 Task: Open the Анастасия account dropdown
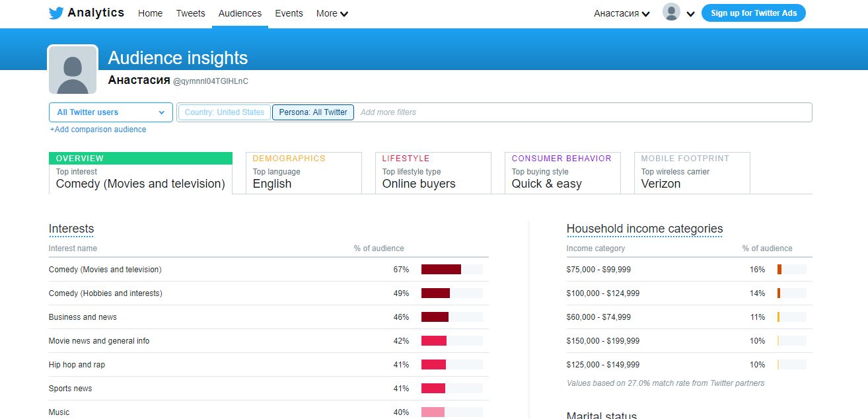tap(620, 12)
